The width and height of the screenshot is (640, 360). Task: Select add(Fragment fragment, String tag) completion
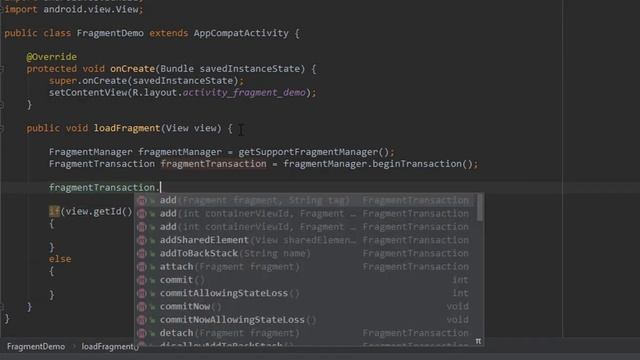coord(305,200)
